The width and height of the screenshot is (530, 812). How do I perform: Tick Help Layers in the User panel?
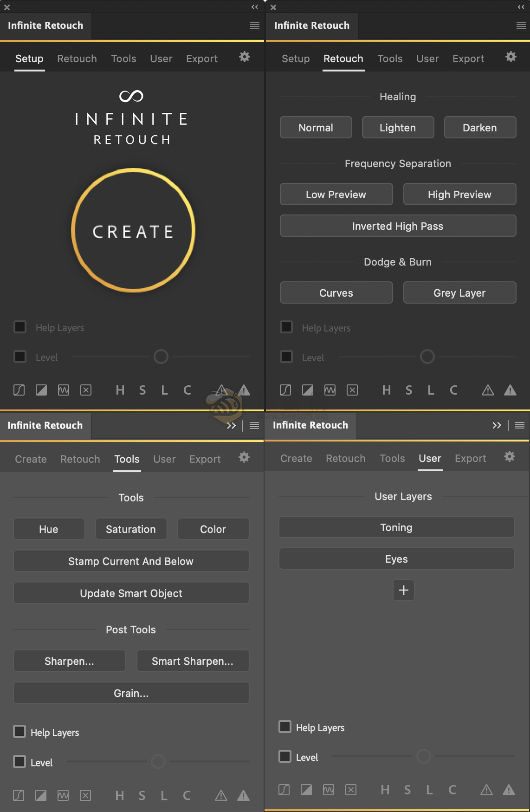(x=285, y=727)
